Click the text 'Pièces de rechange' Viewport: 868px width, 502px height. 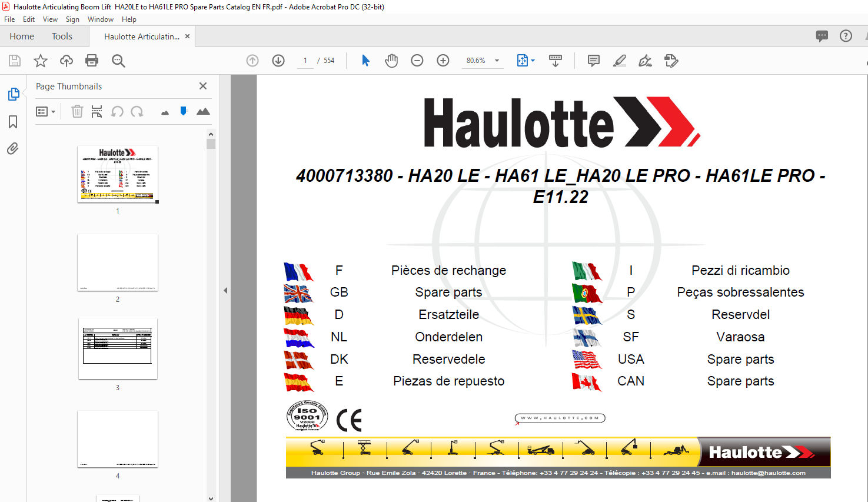coord(448,270)
